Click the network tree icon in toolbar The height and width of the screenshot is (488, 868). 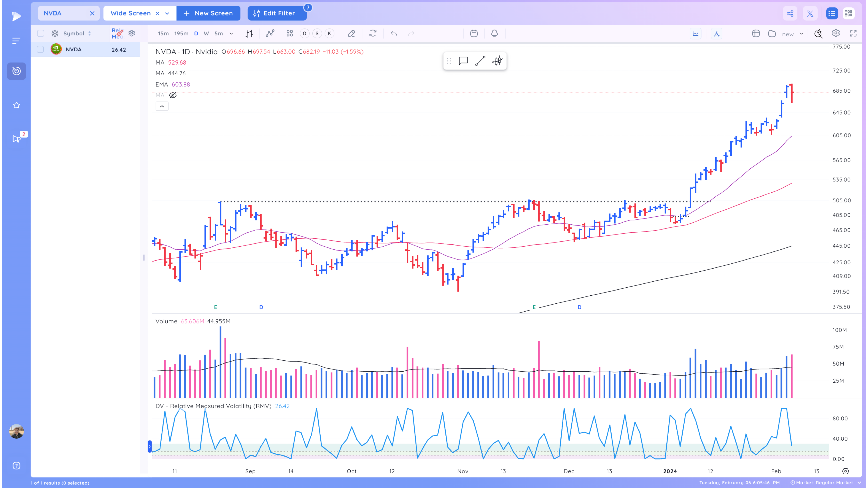point(717,33)
